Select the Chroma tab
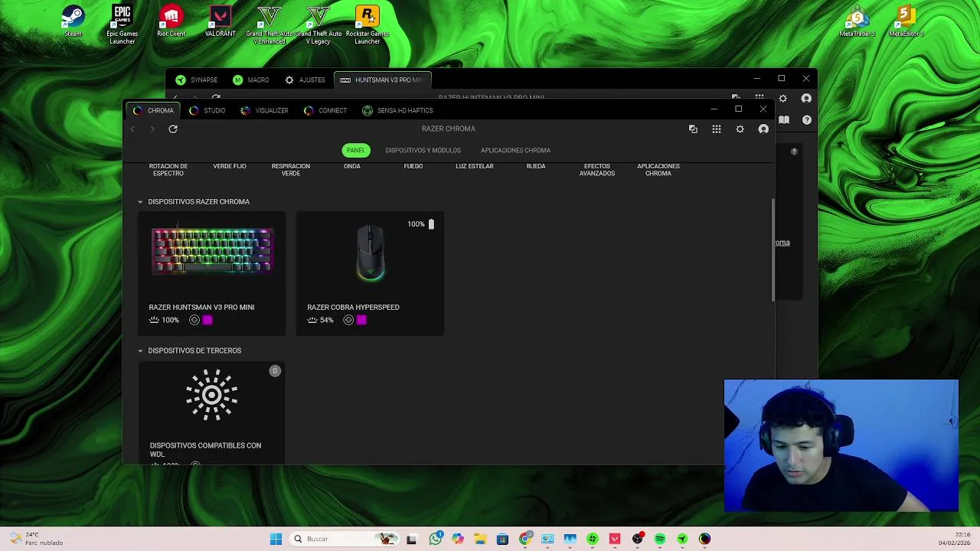 (x=154, y=110)
